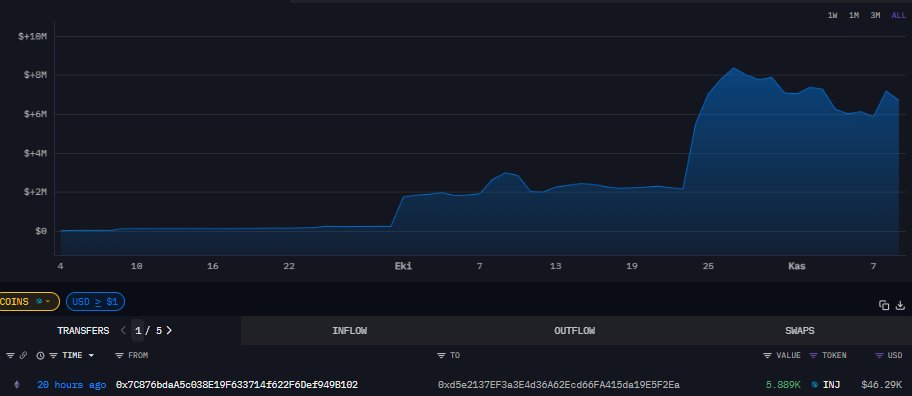Viewport: 912px width, 396px height.
Task: Click the clock icon in the header row
Action: pyautogui.click(x=40, y=355)
